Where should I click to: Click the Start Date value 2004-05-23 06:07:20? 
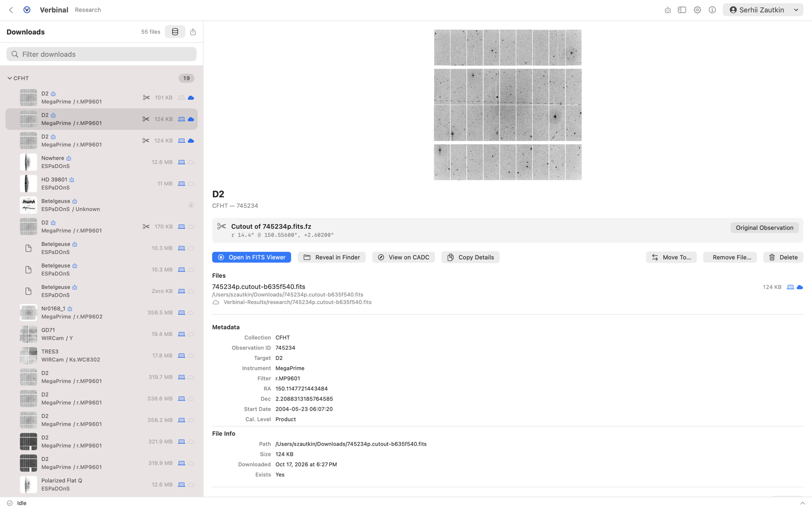(304, 409)
